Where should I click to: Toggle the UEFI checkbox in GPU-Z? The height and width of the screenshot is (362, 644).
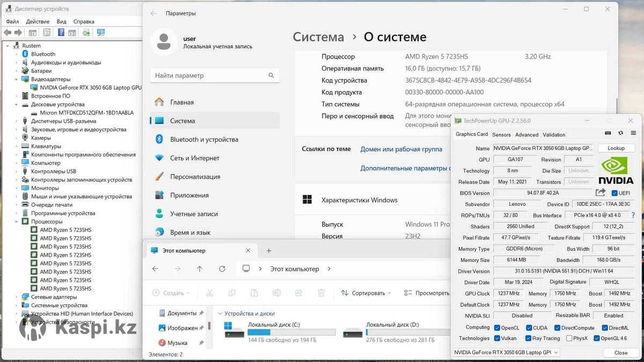click(x=614, y=193)
